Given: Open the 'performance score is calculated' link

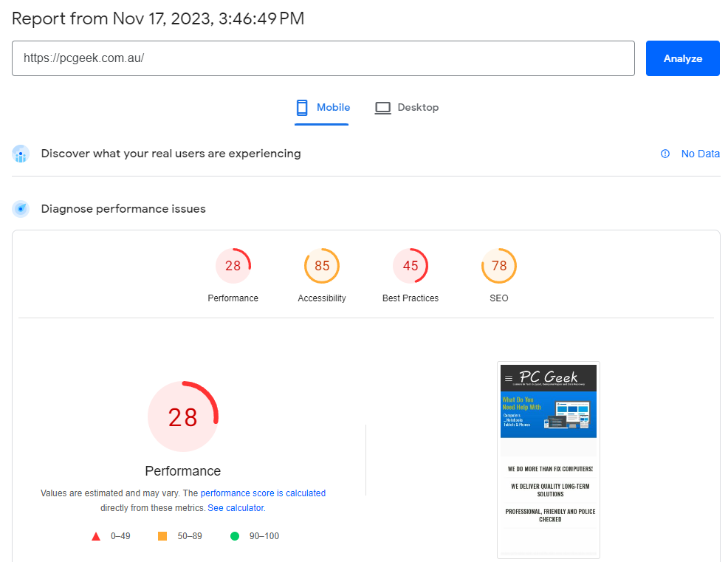Looking at the screenshot, I should pos(263,493).
